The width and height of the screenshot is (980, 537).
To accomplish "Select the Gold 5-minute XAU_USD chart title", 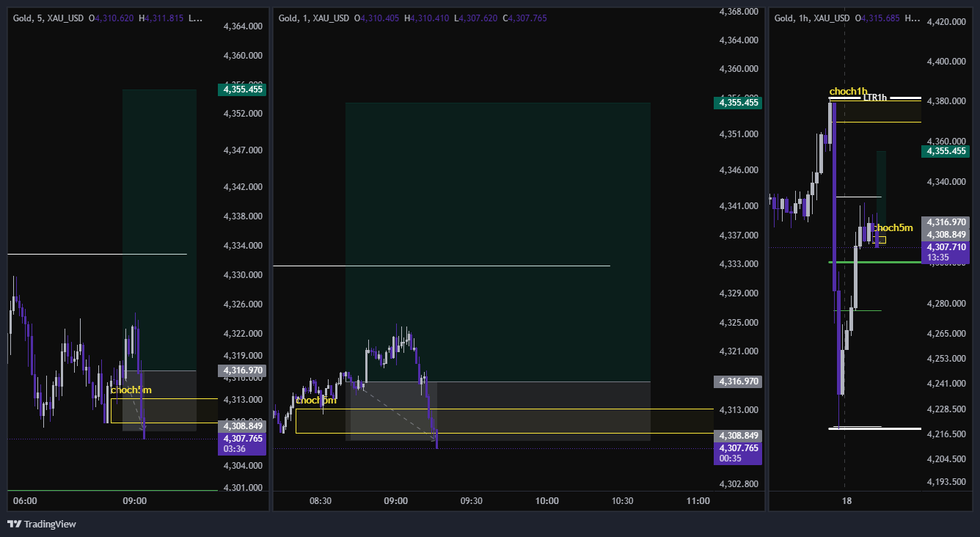I will [49, 18].
